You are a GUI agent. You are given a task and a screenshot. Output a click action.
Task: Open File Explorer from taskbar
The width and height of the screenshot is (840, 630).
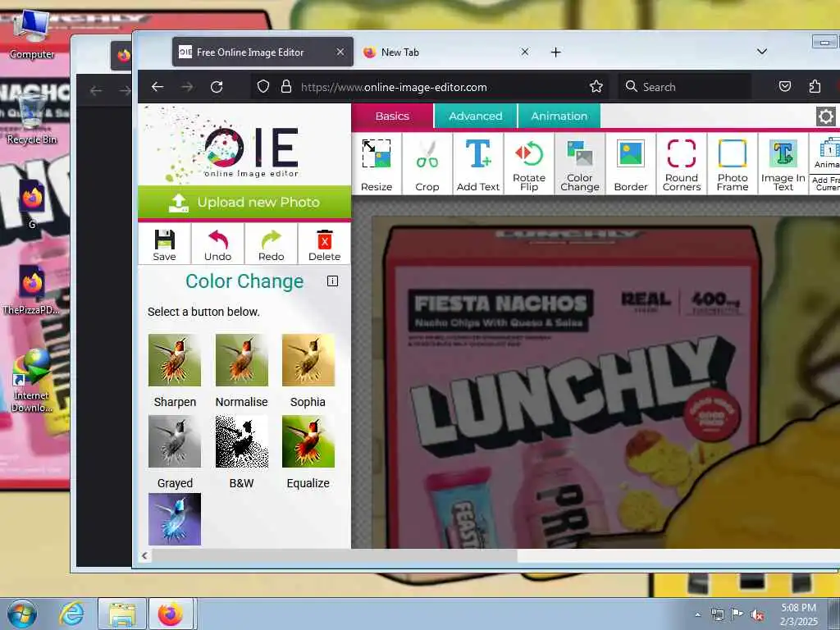point(122,614)
